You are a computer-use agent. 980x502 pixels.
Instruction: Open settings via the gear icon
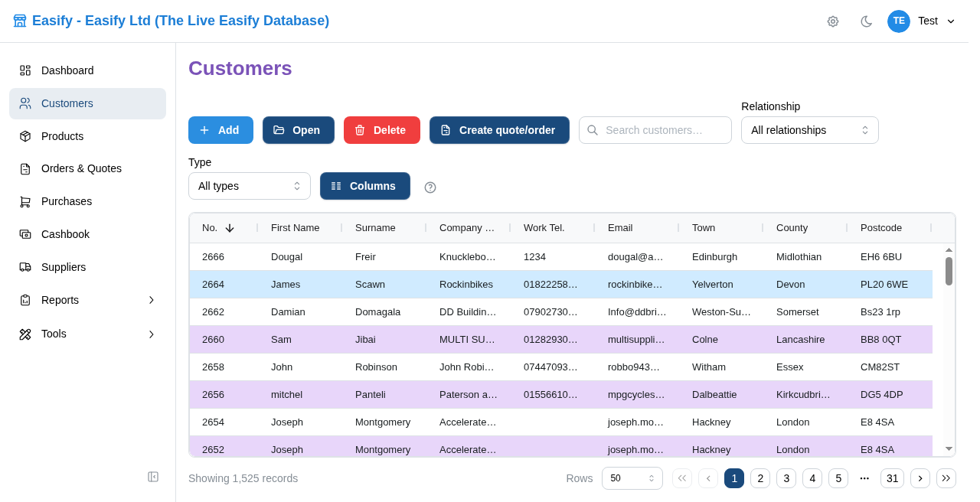[x=833, y=21]
